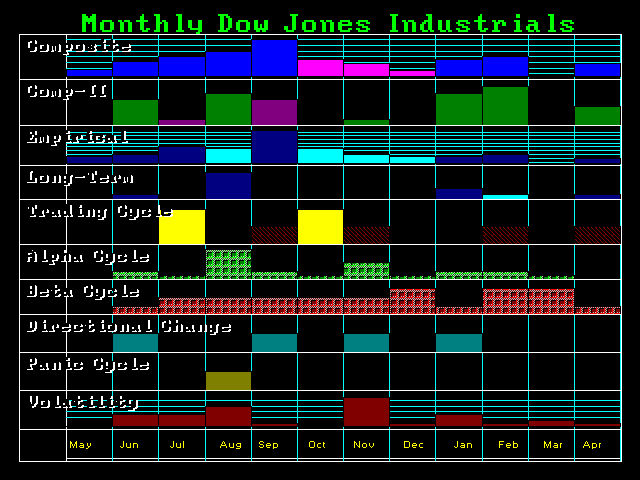
Task: Click the dark blue Long-Term bar for August
Action: tap(228, 186)
